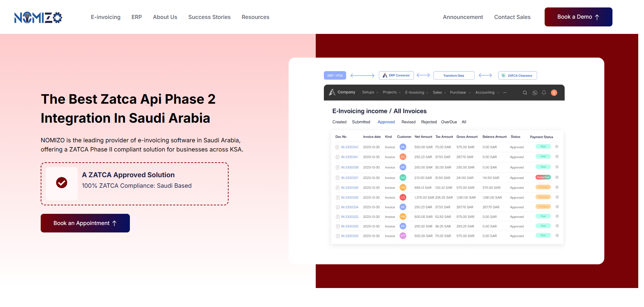Click the gear icon for invoice IN-2300342
This screenshot has width=644, height=307.
coord(557,147)
